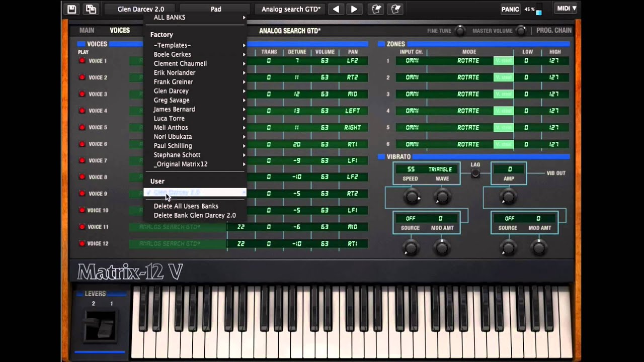The width and height of the screenshot is (644, 362).
Task: Click Voice 12 preset name ANALOG SEARCH GTD*
Action: click(178, 244)
